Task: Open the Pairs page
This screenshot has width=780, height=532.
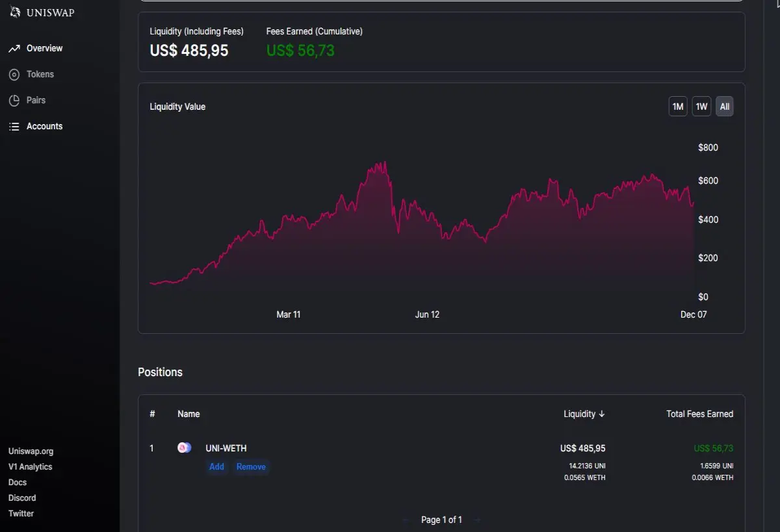Action: tap(36, 101)
